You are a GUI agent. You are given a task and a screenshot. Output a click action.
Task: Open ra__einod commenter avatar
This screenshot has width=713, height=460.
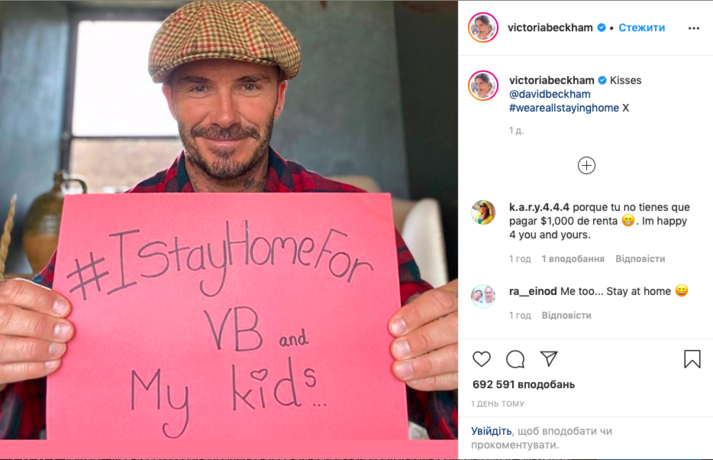coord(483,296)
